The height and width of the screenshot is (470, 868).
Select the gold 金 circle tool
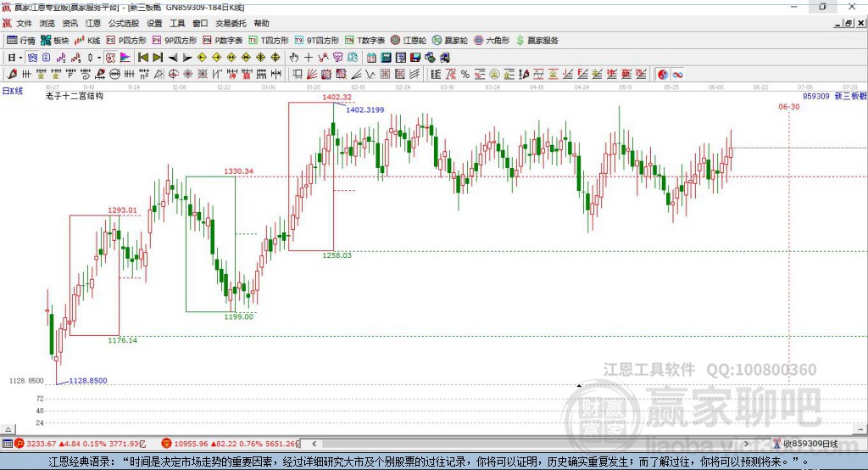(x=494, y=75)
